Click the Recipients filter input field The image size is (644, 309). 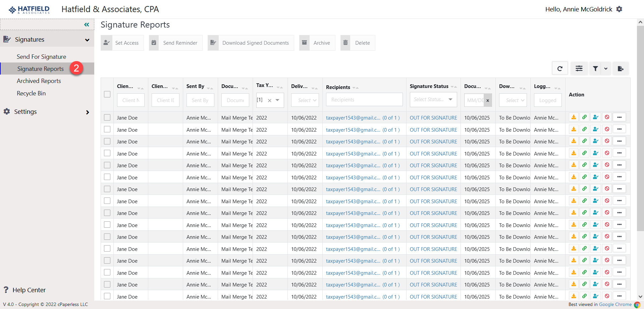364,100
